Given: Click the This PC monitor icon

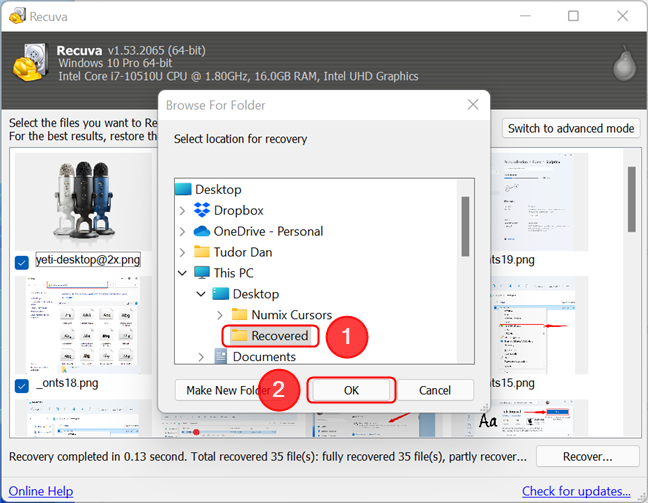Looking at the screenshot, I should 202,273.
